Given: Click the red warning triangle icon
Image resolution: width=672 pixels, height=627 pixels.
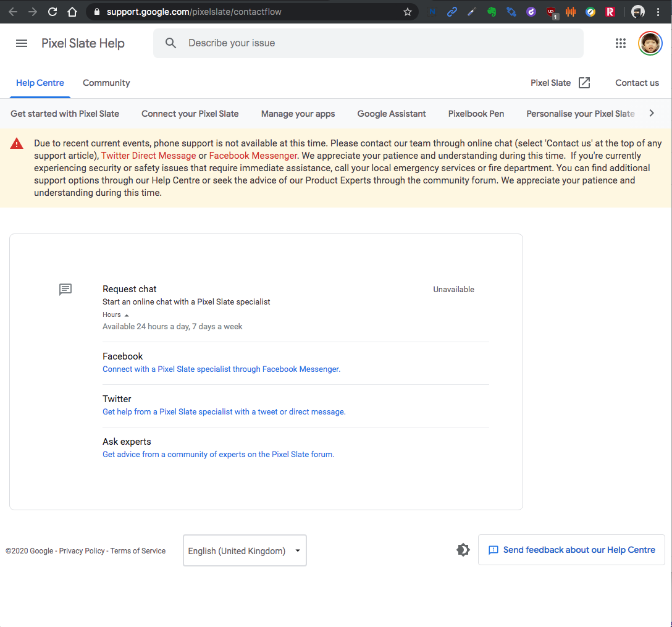Looking at the screenshot, I should [x=17, y=143].
